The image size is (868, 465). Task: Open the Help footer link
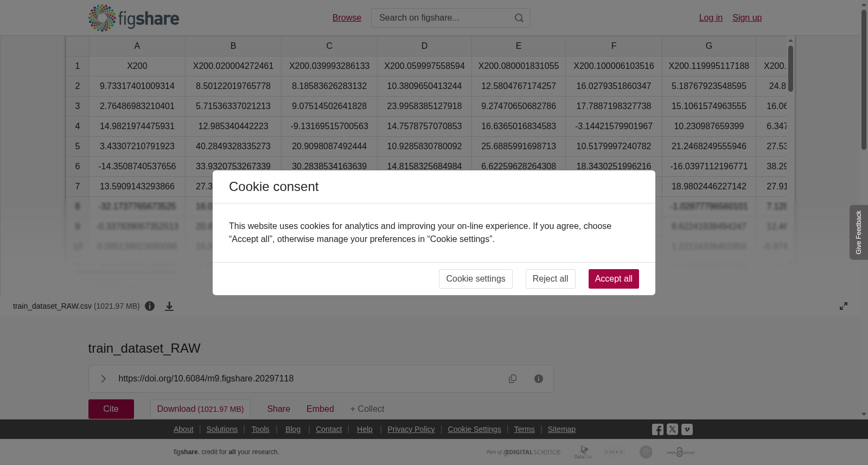pyautogui.click(x=365, y=429)
